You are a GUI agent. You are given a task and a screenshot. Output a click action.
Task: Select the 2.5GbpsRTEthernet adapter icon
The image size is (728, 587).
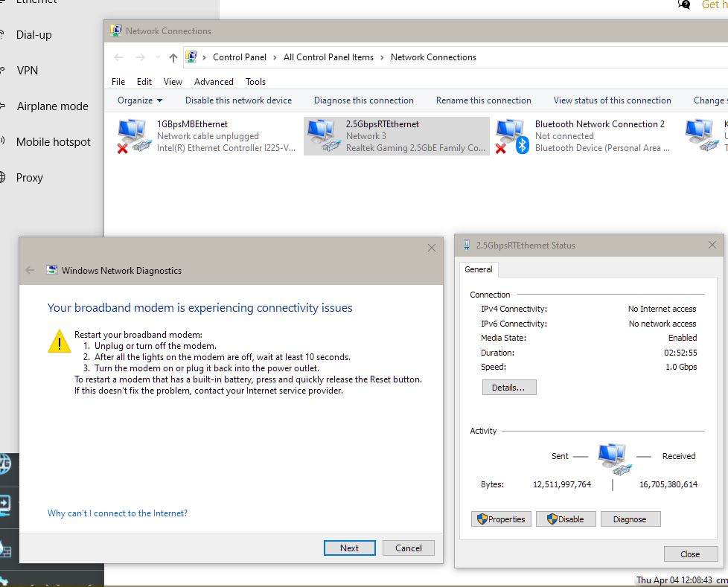(323, 135)
